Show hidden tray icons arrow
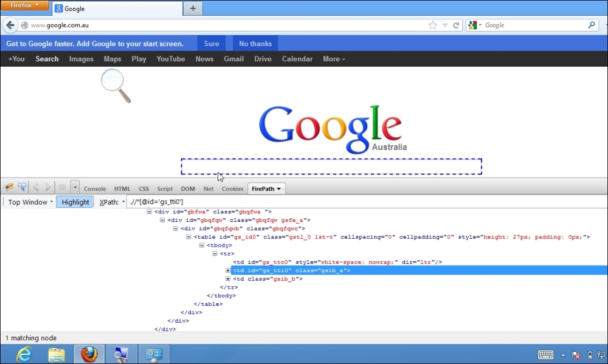 [x=563, y=355]
